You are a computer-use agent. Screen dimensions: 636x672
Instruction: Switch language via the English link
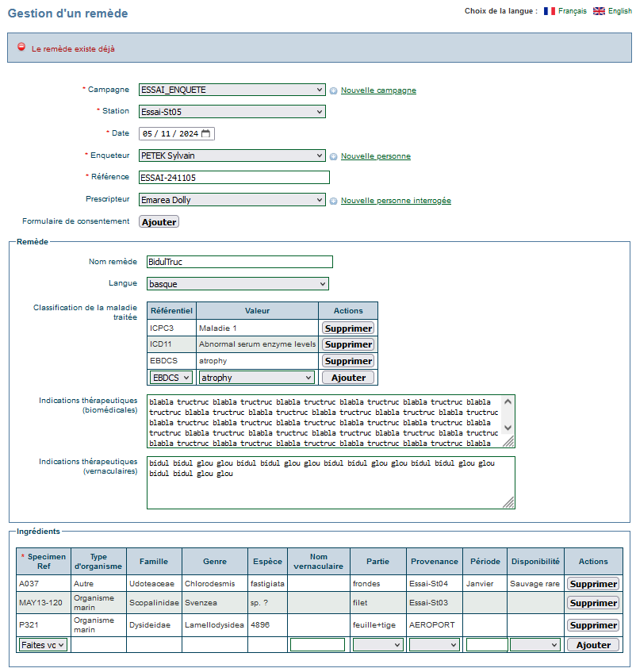(619, 11)
